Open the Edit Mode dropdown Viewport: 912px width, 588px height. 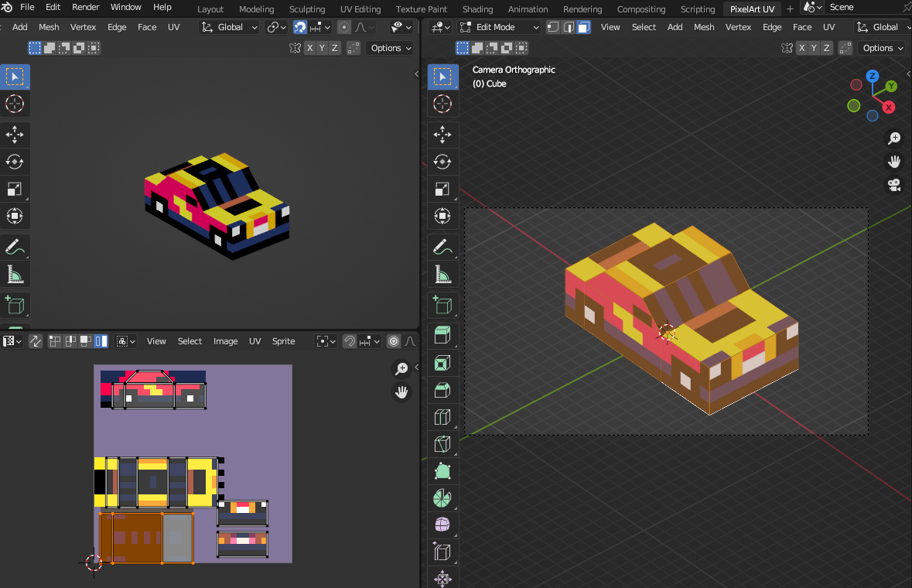[499, 27]
